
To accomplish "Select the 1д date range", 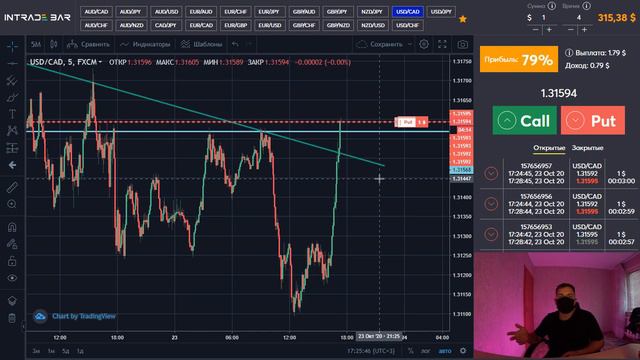I will coord(80,351).
